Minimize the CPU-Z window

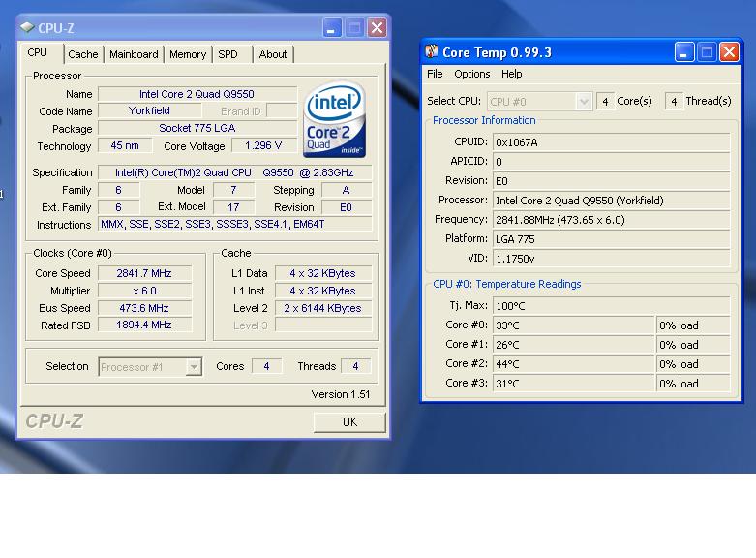pos(332,27)
